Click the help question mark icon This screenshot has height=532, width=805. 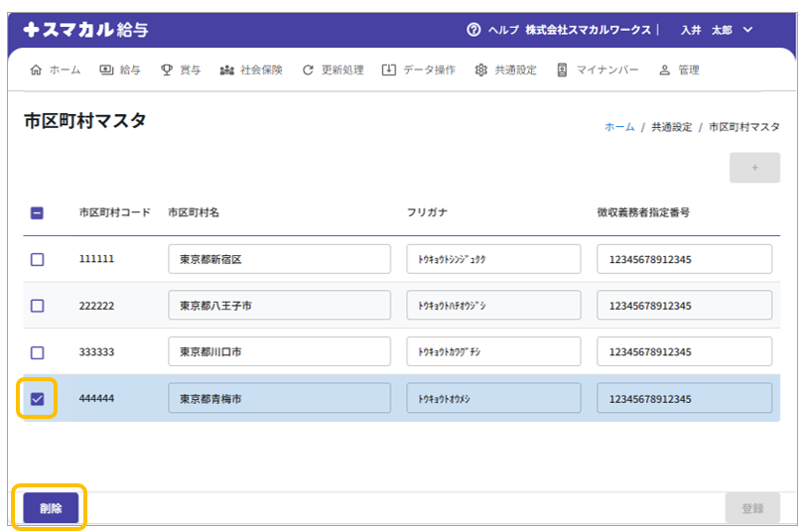(473, 30)
